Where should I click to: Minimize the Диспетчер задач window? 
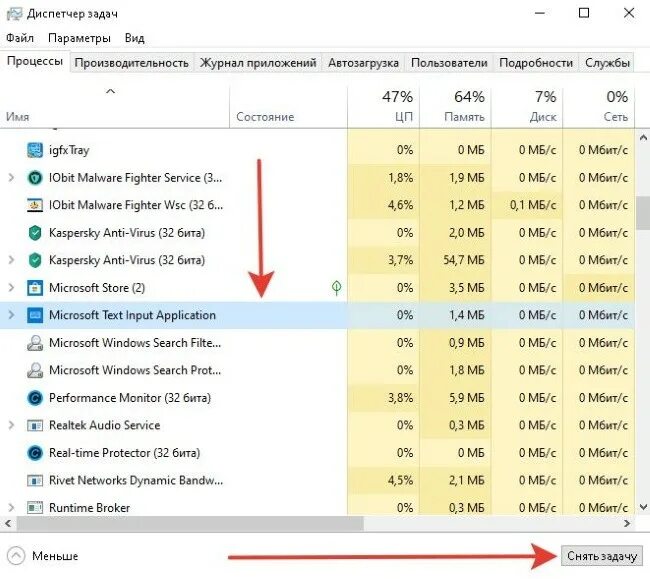540,13
